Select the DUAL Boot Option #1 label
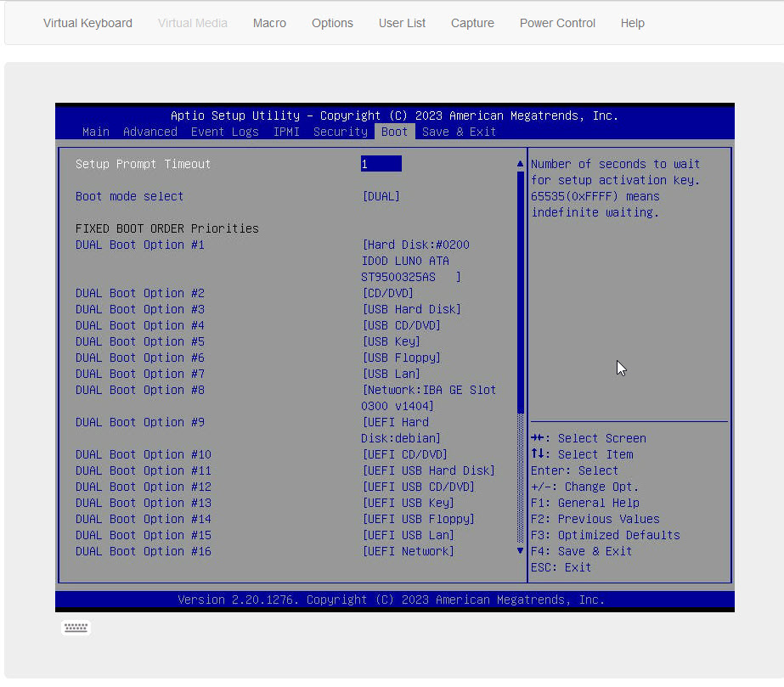Viewport: 784px width, 687px height. 140,245
